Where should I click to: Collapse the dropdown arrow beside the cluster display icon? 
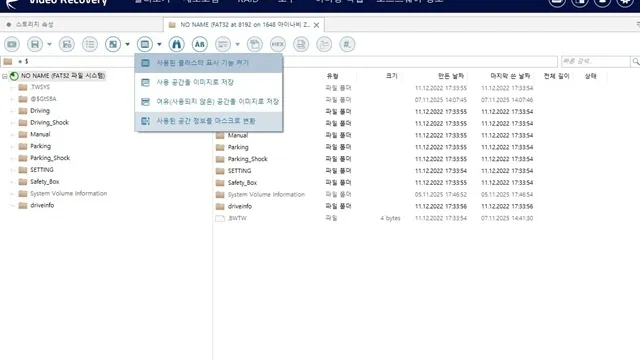pos(159,44)
